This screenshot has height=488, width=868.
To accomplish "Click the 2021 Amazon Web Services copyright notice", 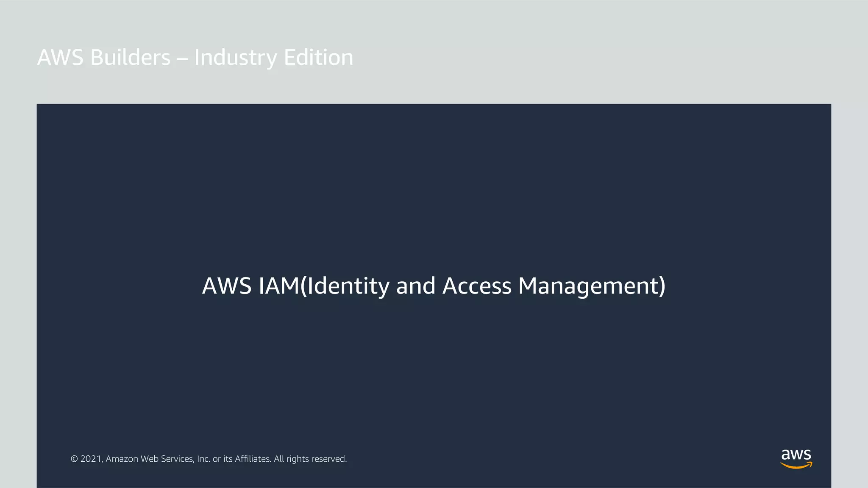I will tap(209, 459).
